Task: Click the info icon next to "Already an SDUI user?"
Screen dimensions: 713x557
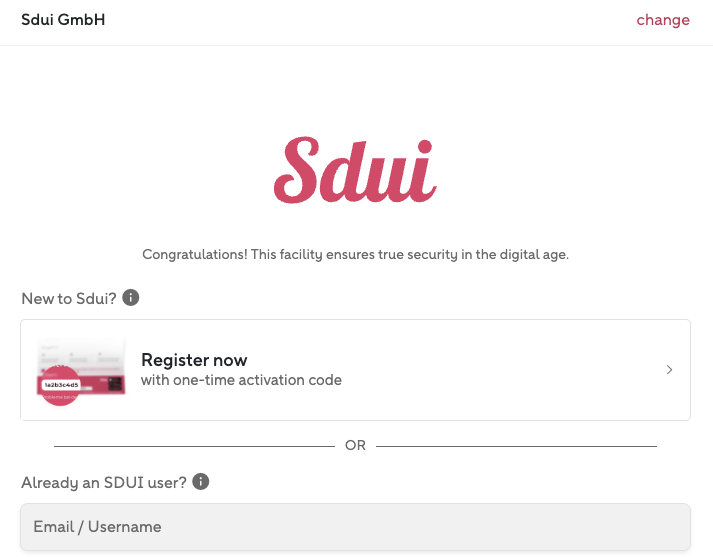Action: [201, 482]
